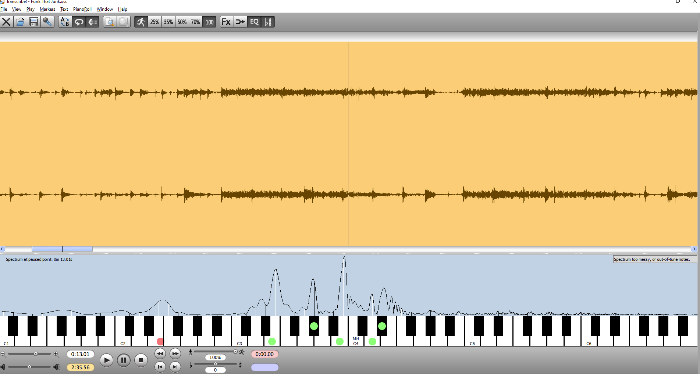Image resolution: width=700 pixels, height=374 pixels.
Task: Click the waveform horizontal scrollbar thumb
Action: click(x=62, y=249)
